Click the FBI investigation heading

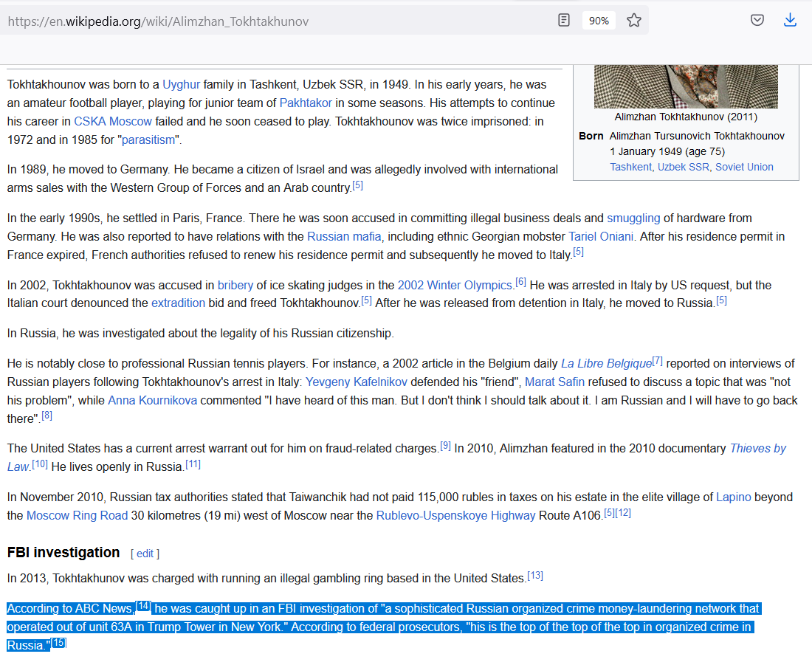click(x=63, y=553)
